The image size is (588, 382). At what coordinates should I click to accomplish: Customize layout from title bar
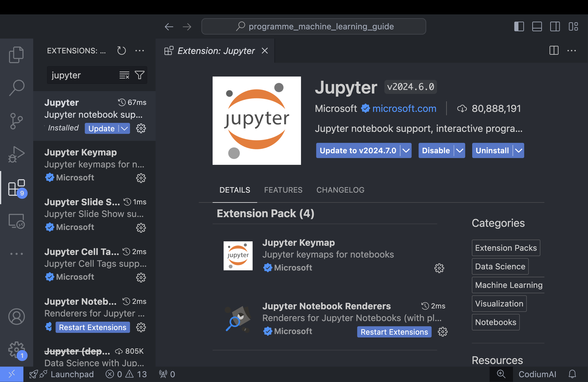[573, 27]
